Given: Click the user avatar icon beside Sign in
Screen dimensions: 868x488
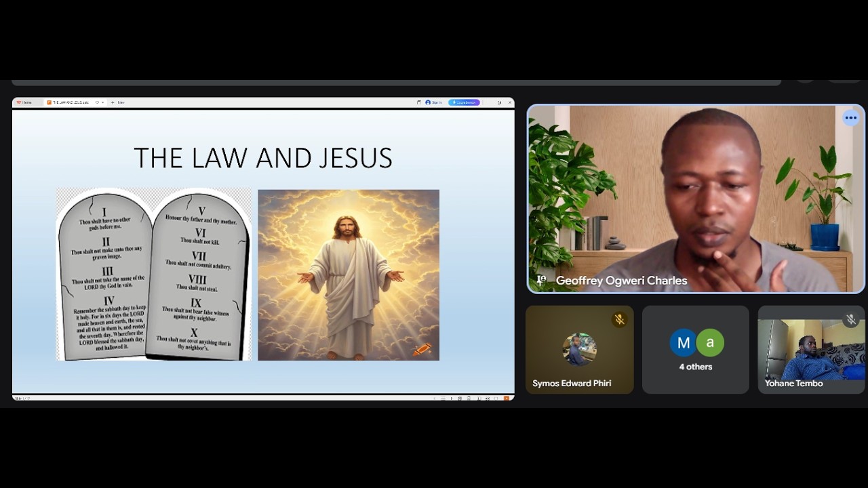Looking at the screenshot, I should (x=428, y=102).
